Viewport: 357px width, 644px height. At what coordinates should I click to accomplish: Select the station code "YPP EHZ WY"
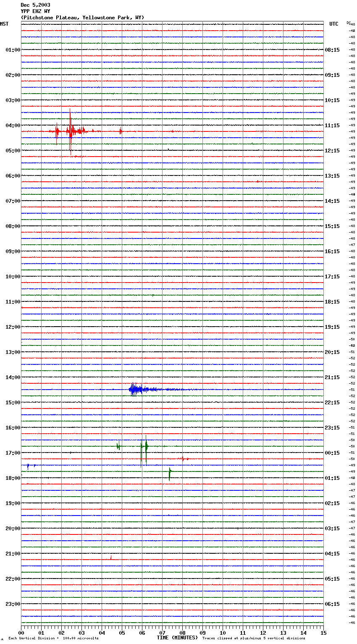coord(35,11)
